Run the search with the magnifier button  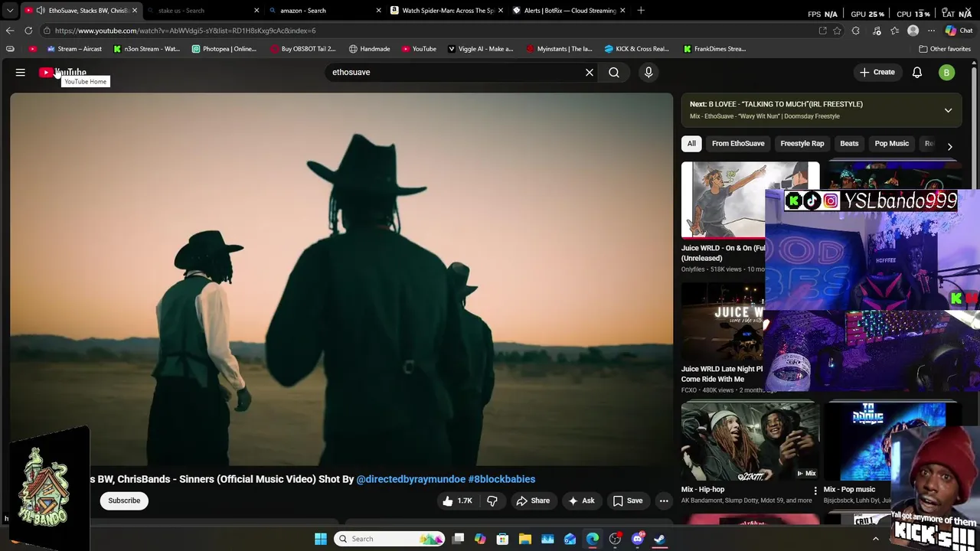614,72
